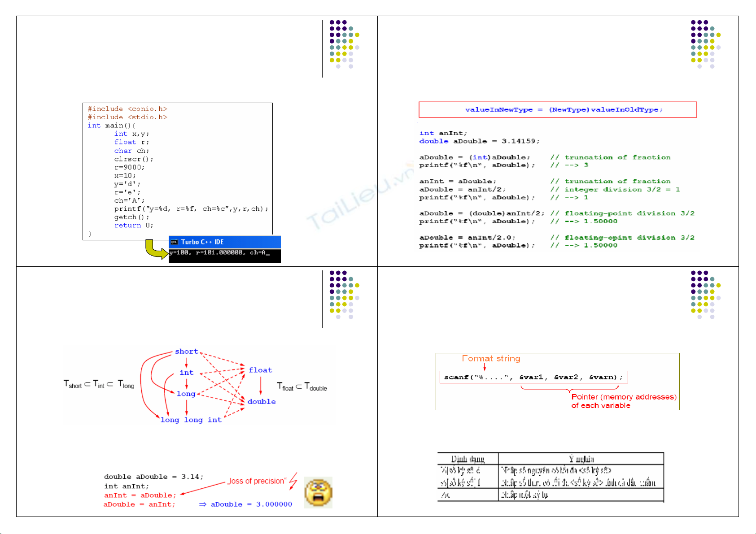This screenshot has width=756, height=534.
Task: Click the "#include <conio.h>" code line
Action: [x=127, y=109]
